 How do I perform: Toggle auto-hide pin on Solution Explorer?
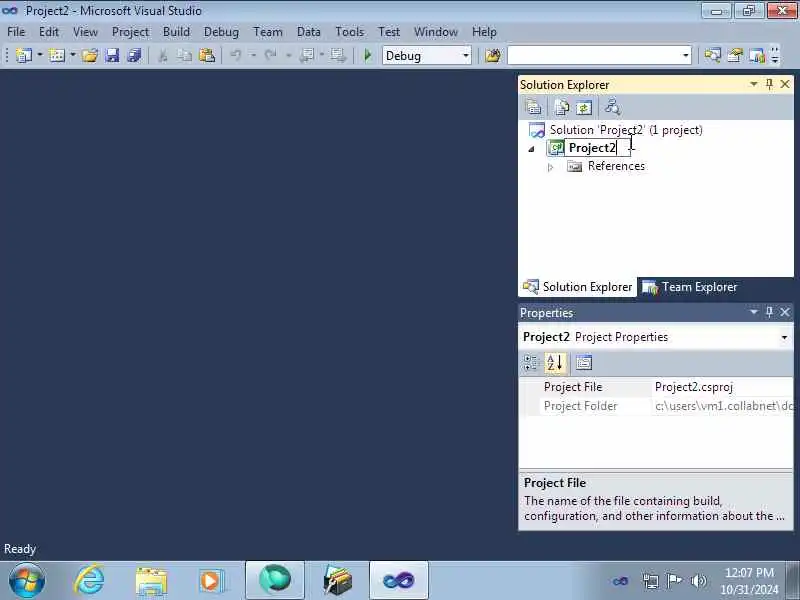point(769,84)
